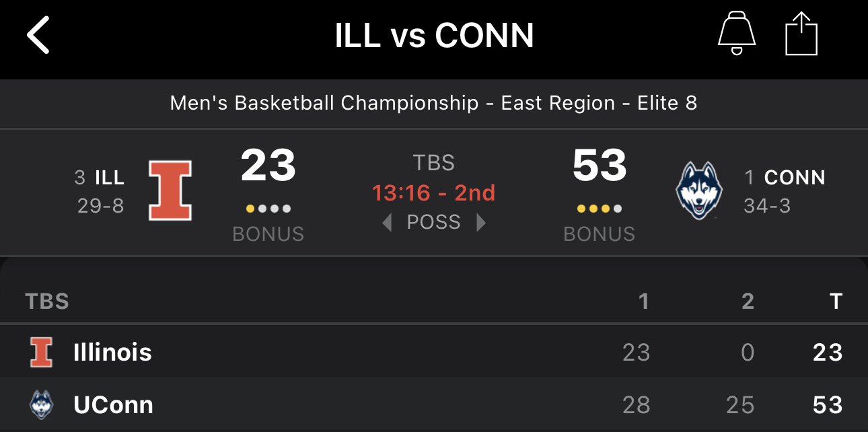Select the CONN team abbreviation

(x=795, y=178)
